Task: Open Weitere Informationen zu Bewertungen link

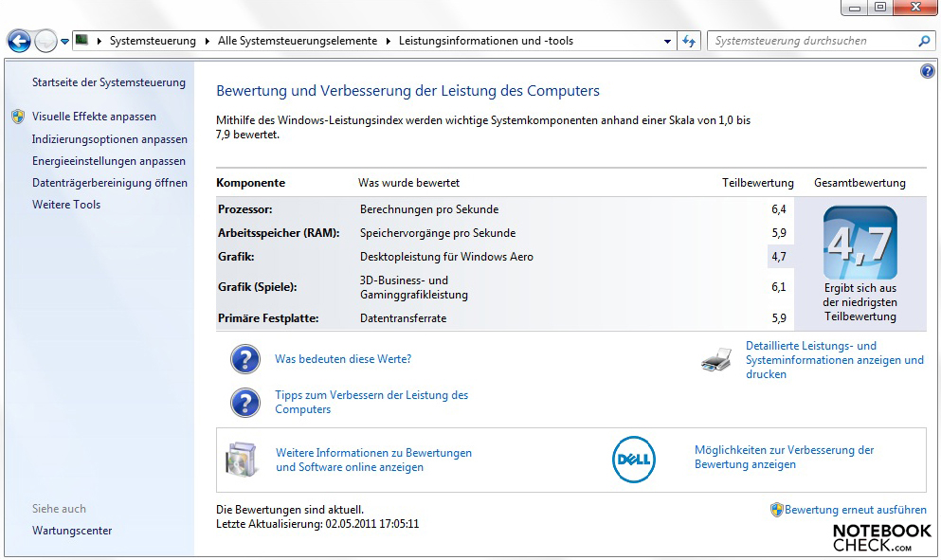Action: 373,460
